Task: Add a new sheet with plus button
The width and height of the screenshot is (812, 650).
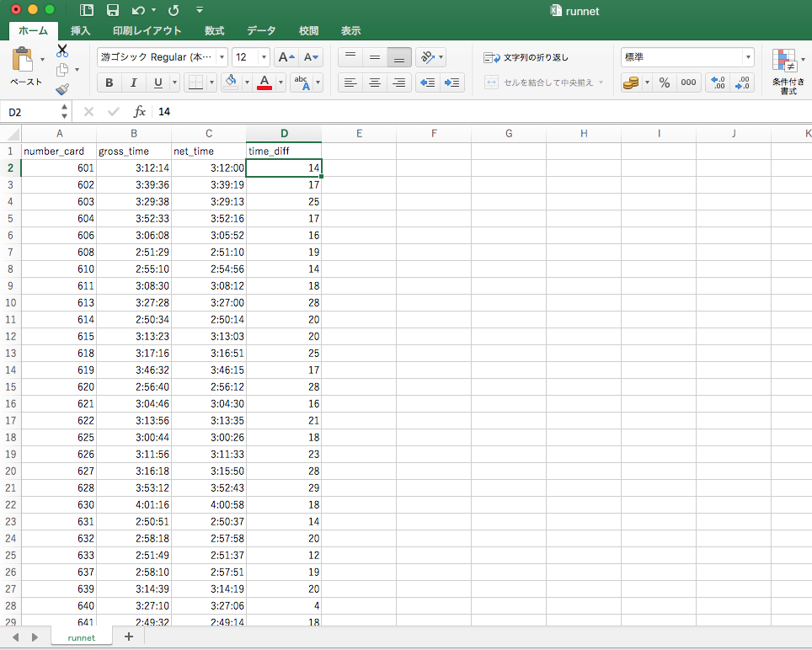Action: pos(128,637)
